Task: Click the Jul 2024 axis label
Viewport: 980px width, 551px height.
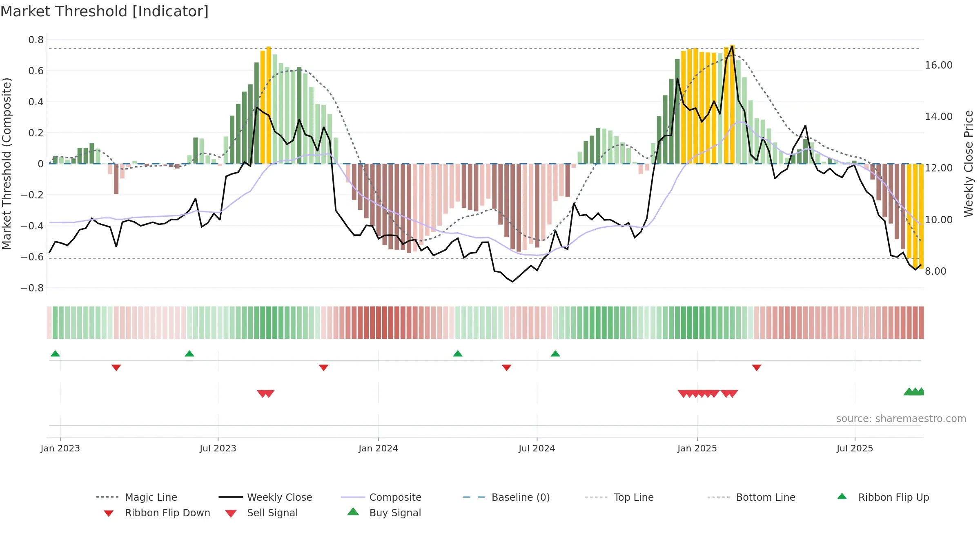Action: pyautogui.click(x=537, y=448)
